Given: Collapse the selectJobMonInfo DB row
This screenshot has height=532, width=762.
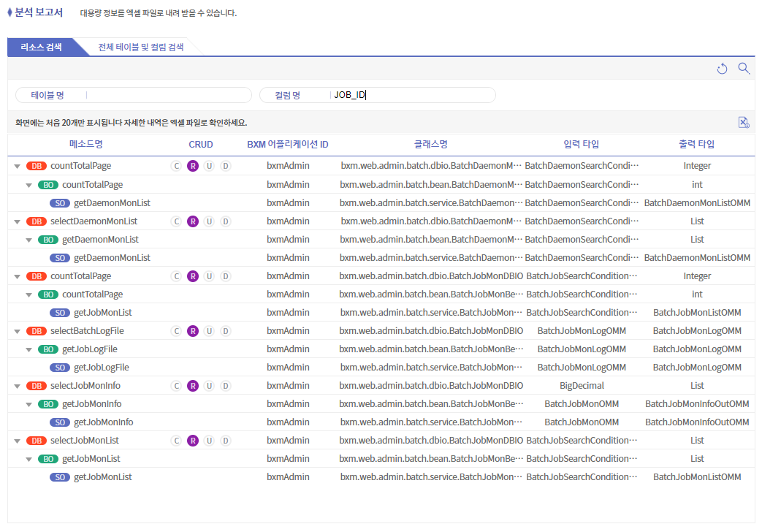Looking at the screenshot, I should coord(18,387).
